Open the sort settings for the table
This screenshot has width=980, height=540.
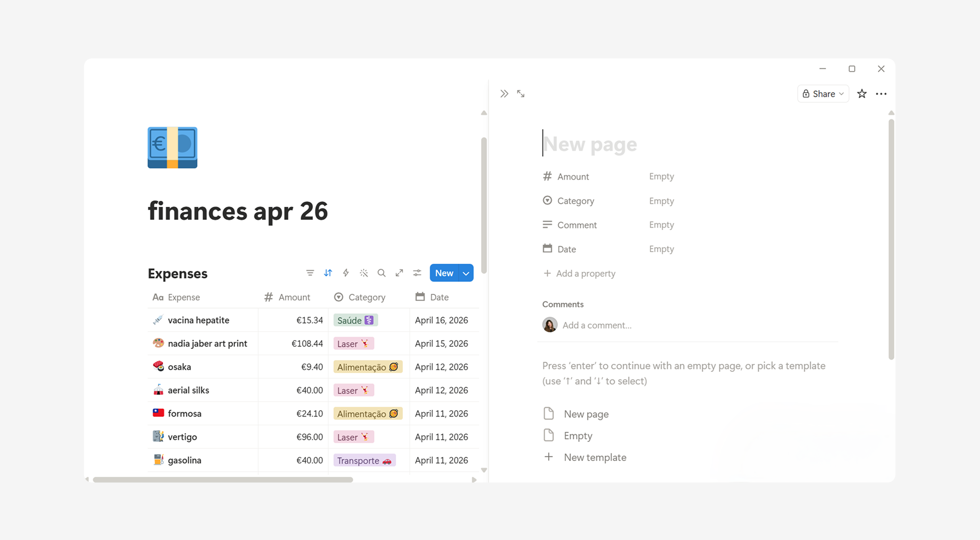(x=328, y=273)
